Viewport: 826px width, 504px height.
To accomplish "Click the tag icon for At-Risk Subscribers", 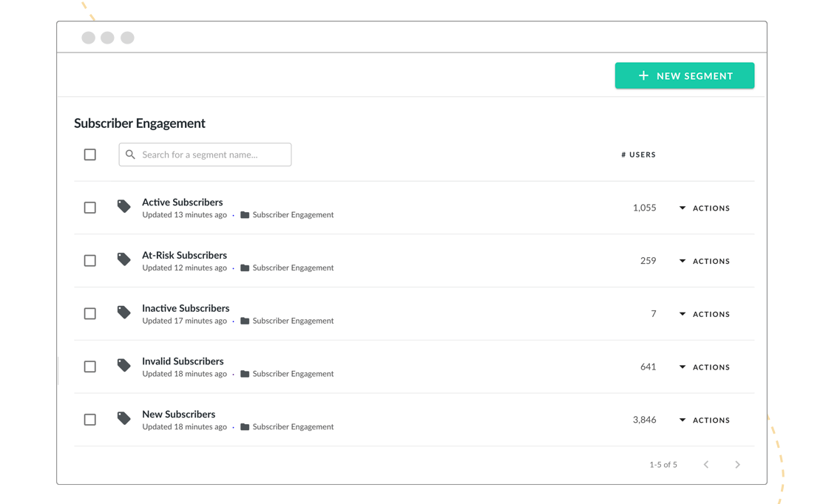I will pyautogui.click(x=123, y=259).
